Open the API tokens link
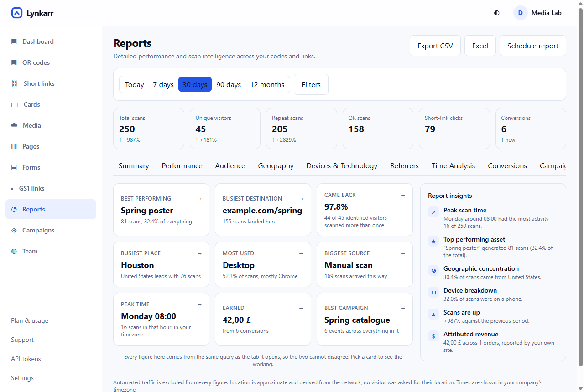This screenshot has width=584, height=392. tap(26, 359)
